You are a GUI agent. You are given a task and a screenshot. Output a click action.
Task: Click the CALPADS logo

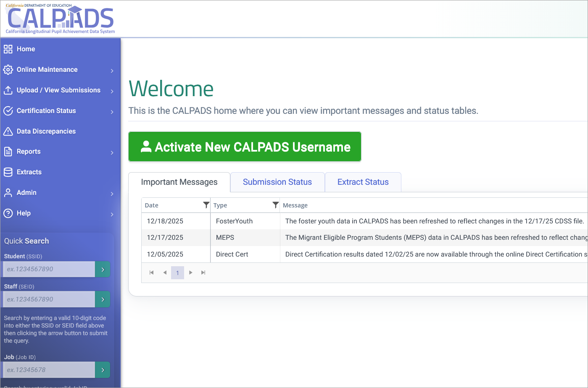coord(60,18)
